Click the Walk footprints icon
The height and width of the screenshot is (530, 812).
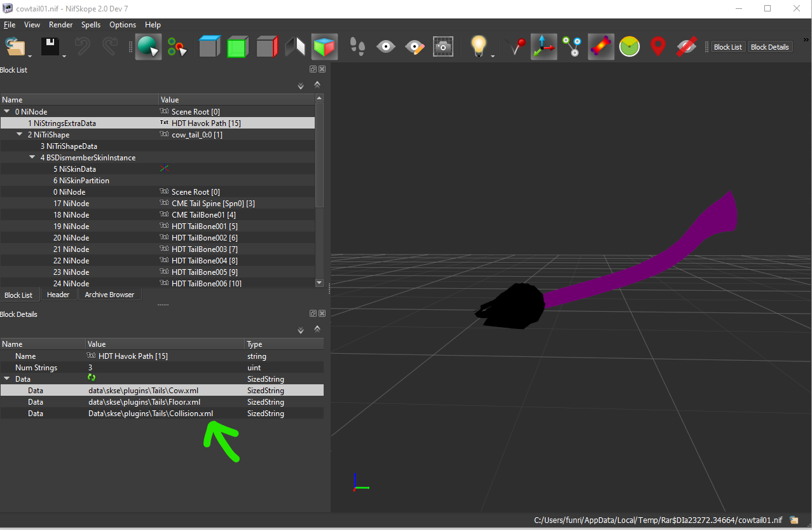pos(357,46)
